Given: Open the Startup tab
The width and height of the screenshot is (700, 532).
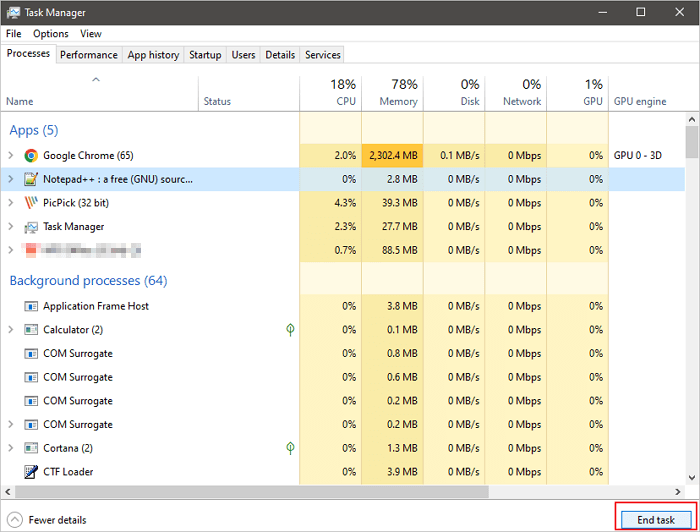Looking at the screenshot, I should click(205, 55).
